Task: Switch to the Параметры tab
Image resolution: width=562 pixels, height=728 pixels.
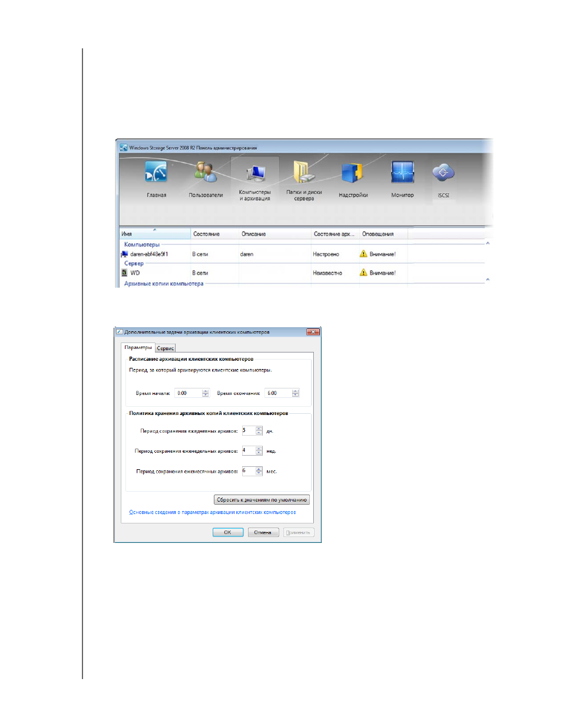Action: [138, 348]
